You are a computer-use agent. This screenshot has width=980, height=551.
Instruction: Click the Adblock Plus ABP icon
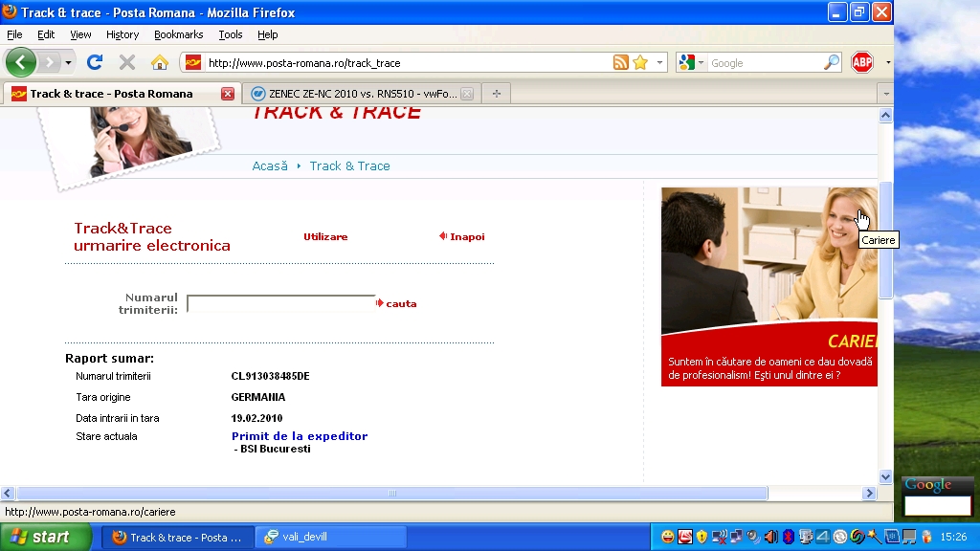862,62
